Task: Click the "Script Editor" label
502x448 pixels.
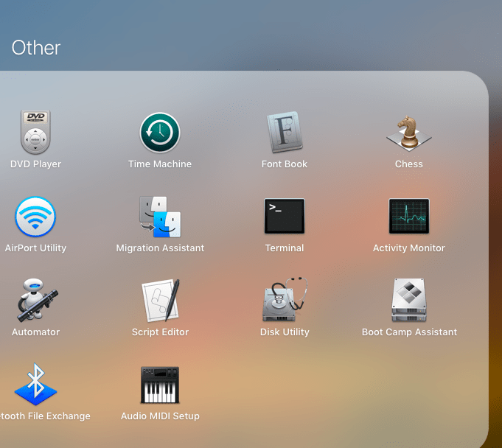Action: (160, 332)
